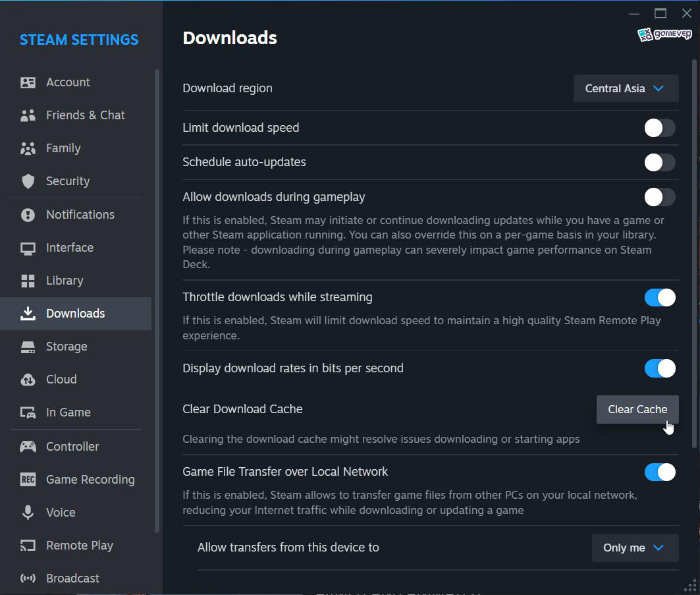
Task: Click the Account ID card icon
Action: pyautogui.click(x=28, y=82)
